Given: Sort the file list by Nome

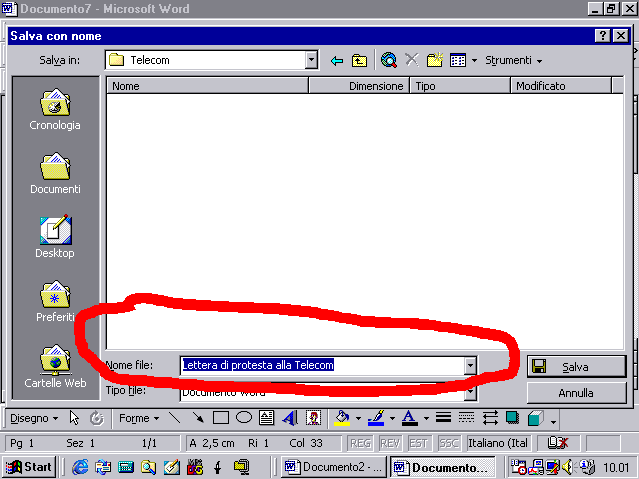Looking at the screenshot, I should coord(207,86).
